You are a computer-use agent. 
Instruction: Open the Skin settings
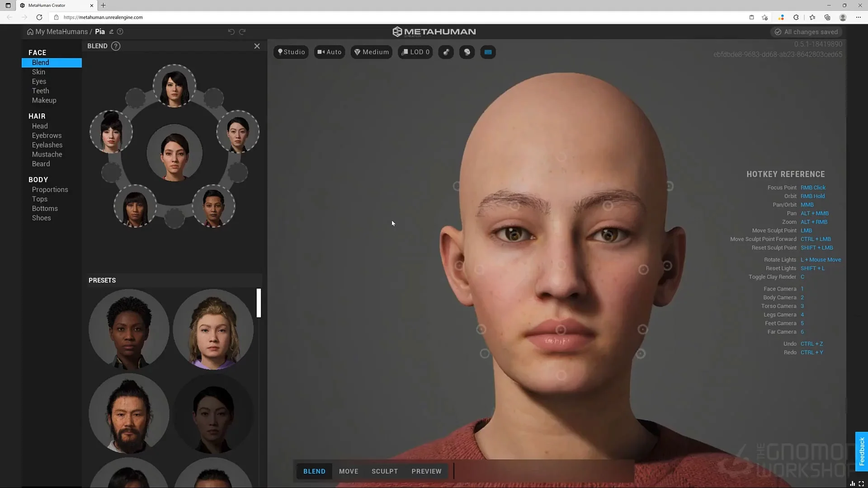pyautogui.click(x=38, y=72)
